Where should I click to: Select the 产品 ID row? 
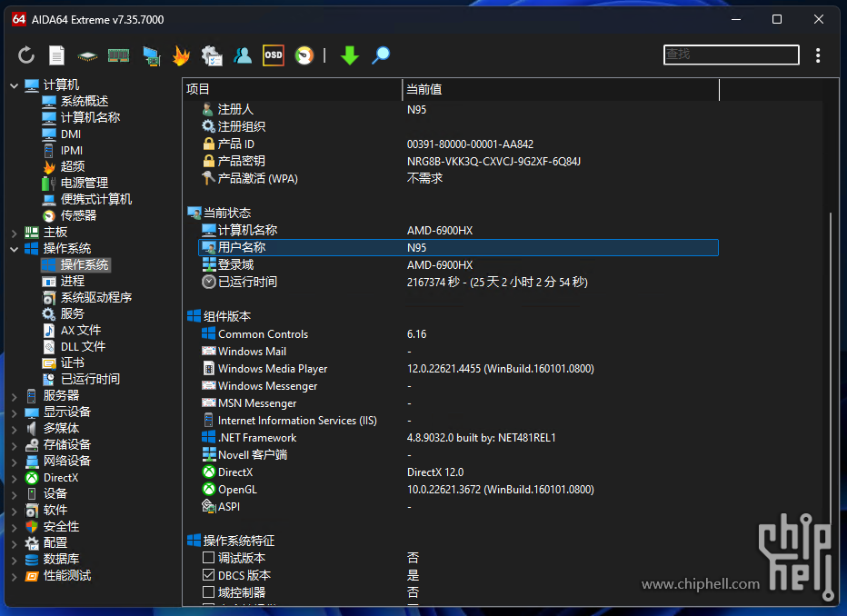(459, 144)
